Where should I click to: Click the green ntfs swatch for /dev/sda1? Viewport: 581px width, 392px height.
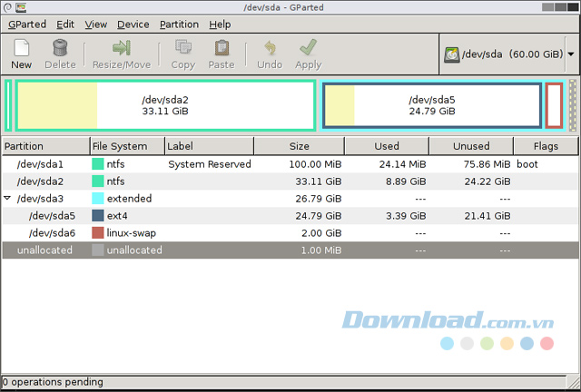98,163
